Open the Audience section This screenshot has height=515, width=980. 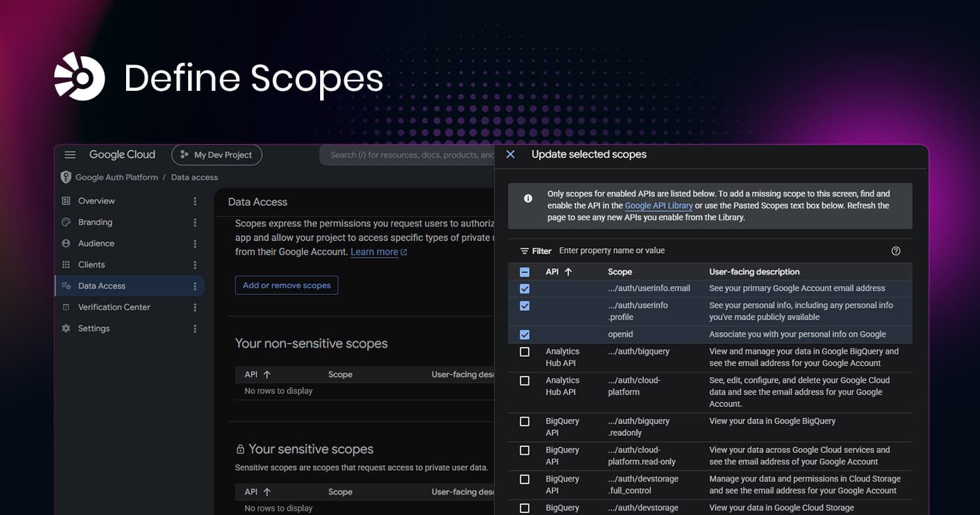[x=96, y=243]
